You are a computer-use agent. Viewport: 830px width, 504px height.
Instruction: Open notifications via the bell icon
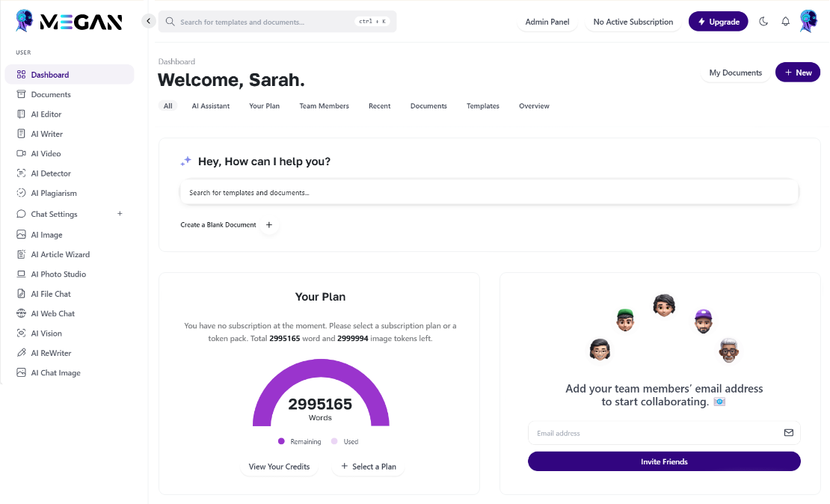tap(786, 22)
